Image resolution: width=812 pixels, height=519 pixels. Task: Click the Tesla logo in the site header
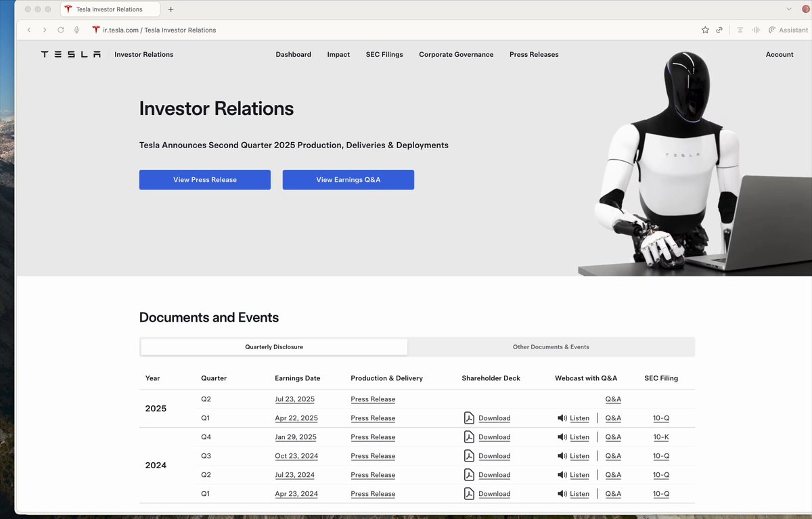tap(71, 54)
